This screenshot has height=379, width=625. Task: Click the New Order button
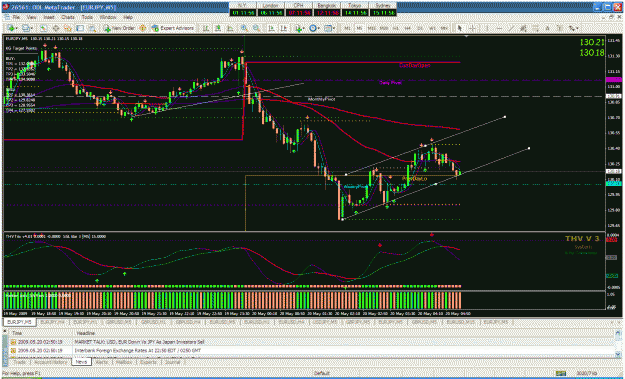pos(120,28)
